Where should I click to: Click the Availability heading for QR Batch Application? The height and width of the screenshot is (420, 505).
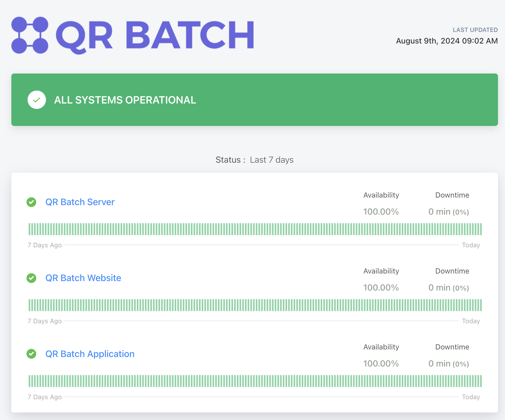[381, 347]
